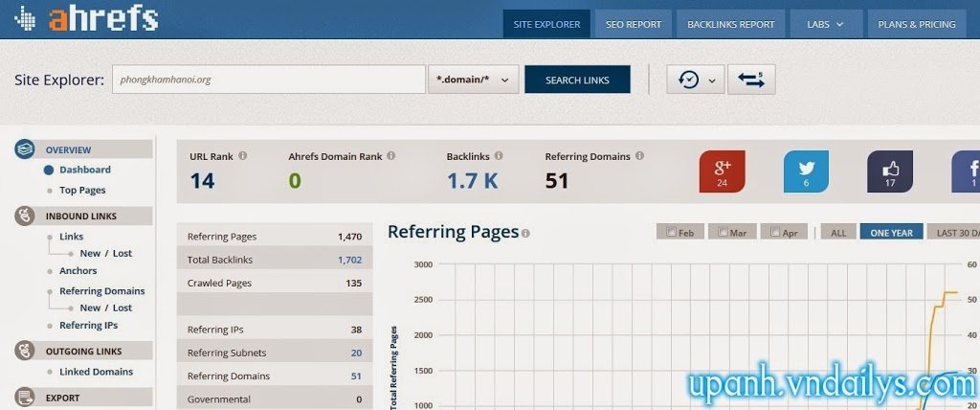The height and width of the screenshot is (410, 980).
Task: Click the Outgoing Links section header
Action: coord(83,352)
